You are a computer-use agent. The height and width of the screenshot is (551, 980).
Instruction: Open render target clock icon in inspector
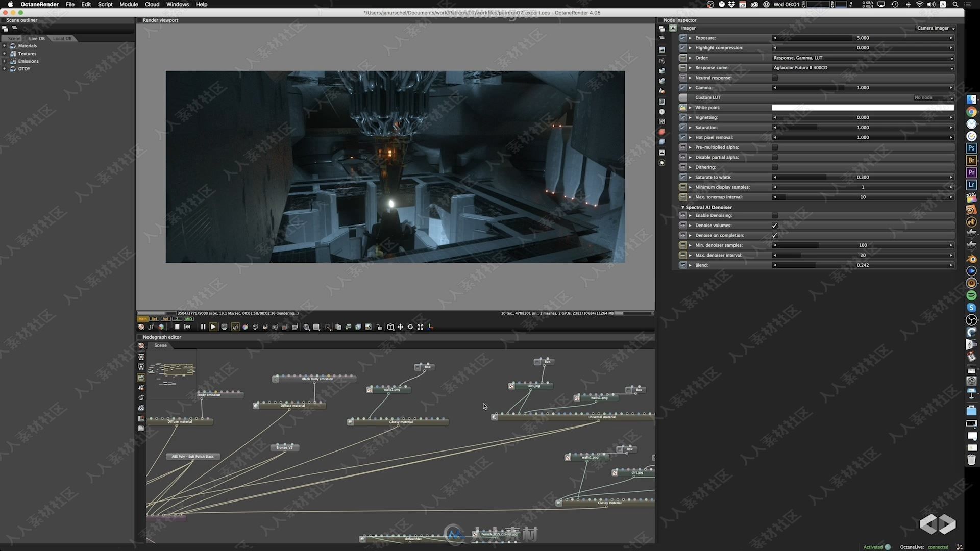point(662,112)
